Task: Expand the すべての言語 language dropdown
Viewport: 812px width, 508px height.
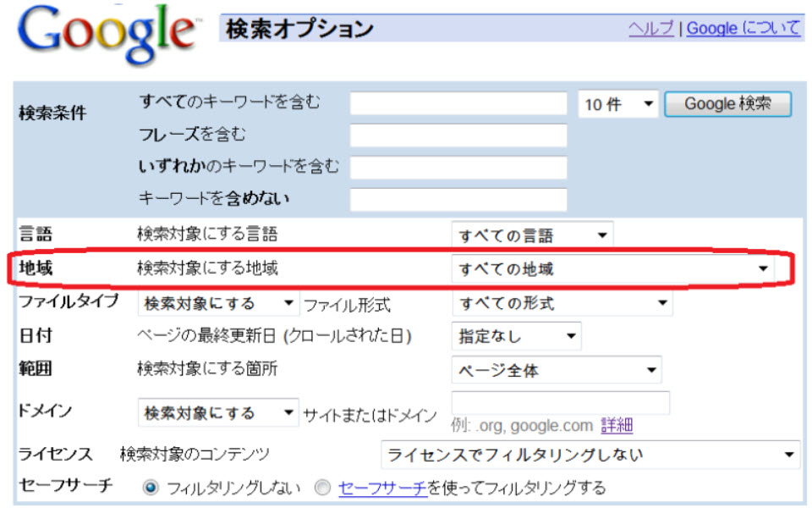Action: (x=532, y=235)
